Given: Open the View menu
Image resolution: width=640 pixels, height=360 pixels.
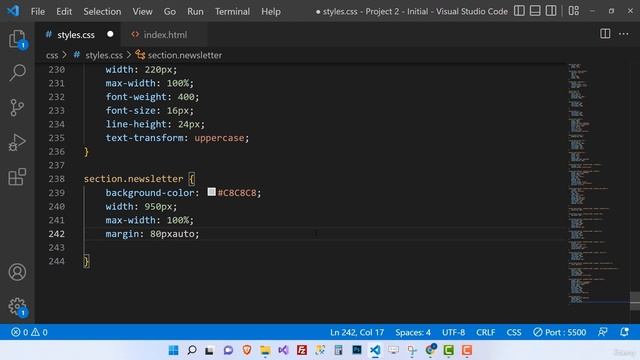Looking at the screenshot, I should click(142, 11).
